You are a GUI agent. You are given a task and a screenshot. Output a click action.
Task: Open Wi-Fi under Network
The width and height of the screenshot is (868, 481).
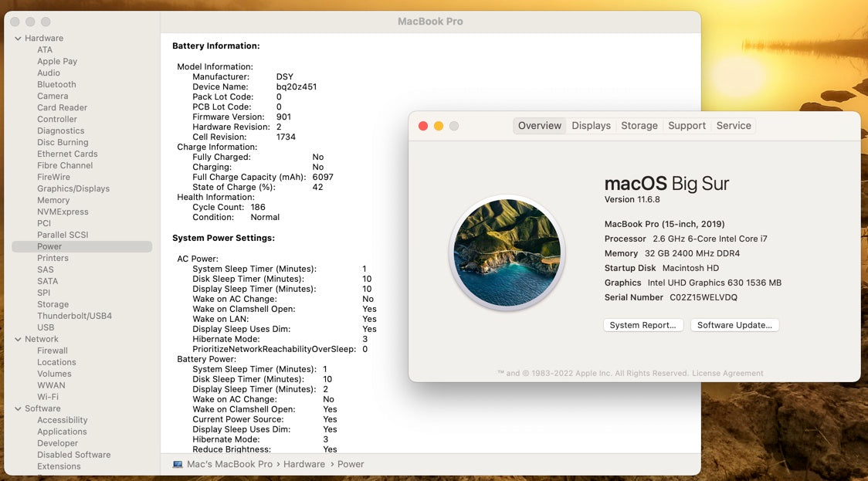point(48,397)
